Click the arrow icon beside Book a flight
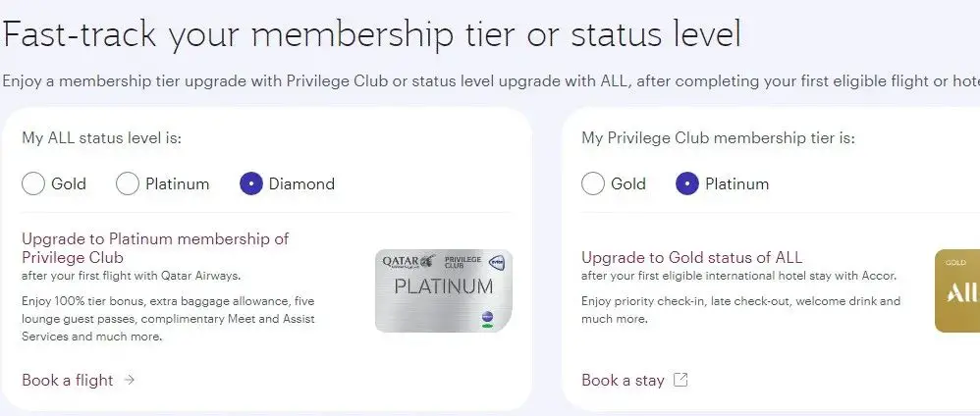The image size is (980, 416). 130,380
